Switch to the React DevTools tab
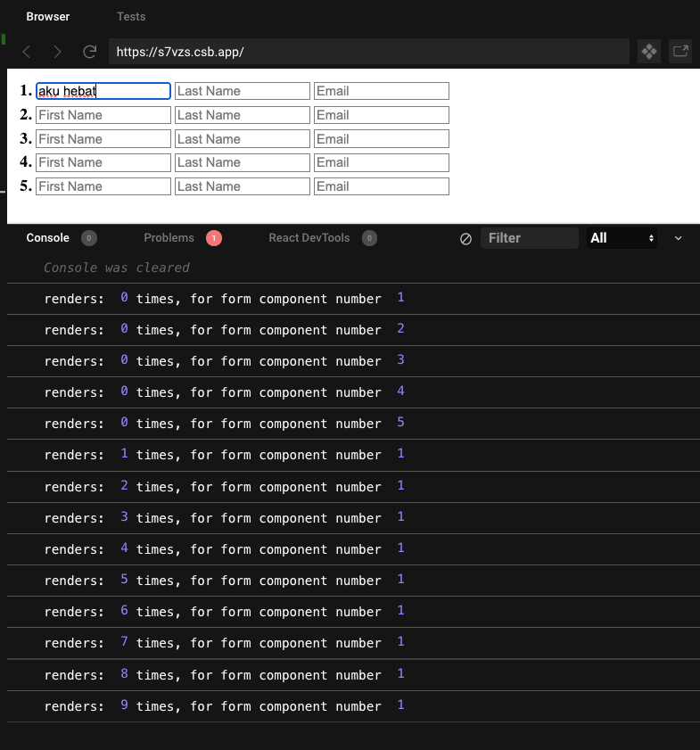700x750 pixels. click(309, 238)
